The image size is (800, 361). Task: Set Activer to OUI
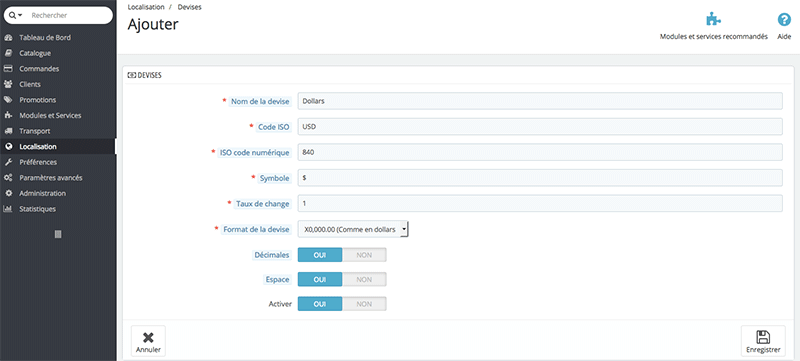[319, 304]
